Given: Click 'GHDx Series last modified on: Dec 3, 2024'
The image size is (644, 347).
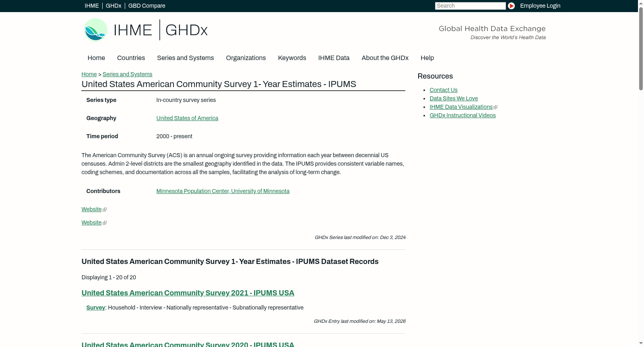Looking at the screenshot, I should [360, 237].
